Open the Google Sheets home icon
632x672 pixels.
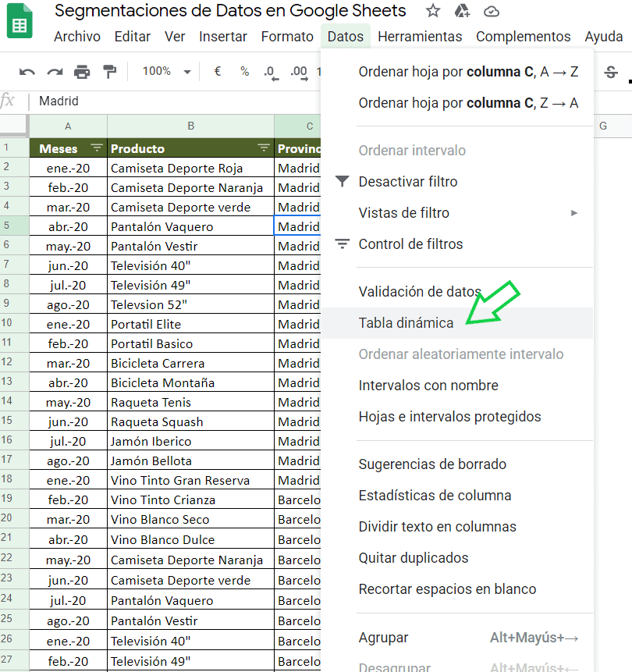point(20,21)
